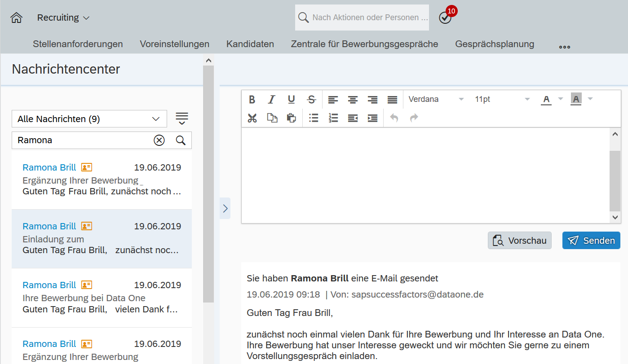Image resolution: width=628 pixels, height=364 pixels.
Task: Open the to-do notifications checkmark icon
Action: click(445, 18)
